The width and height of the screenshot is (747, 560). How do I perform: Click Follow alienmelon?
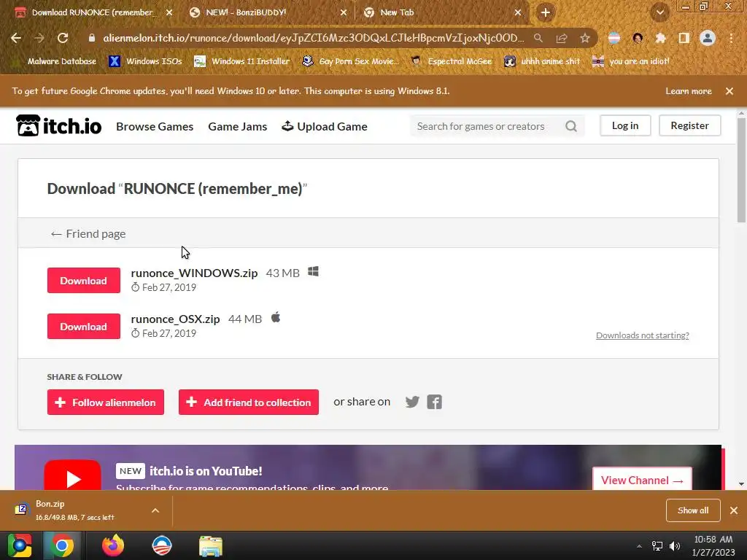point(106,402)
